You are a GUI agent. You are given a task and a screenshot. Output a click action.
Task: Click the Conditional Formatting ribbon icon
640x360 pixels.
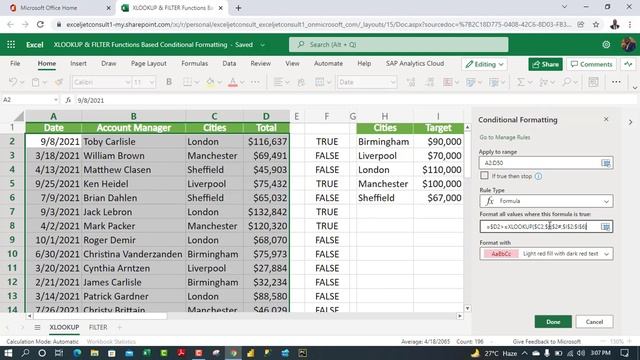tap(448, 82)
